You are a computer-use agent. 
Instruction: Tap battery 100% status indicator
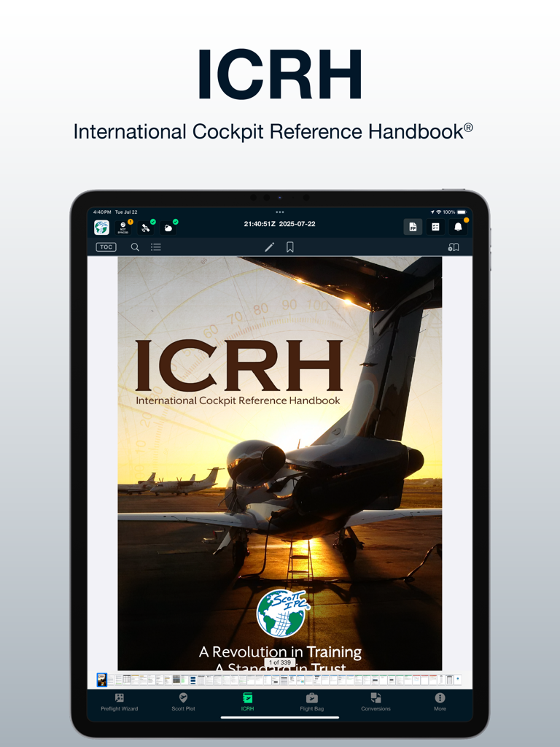coord(455,212)
